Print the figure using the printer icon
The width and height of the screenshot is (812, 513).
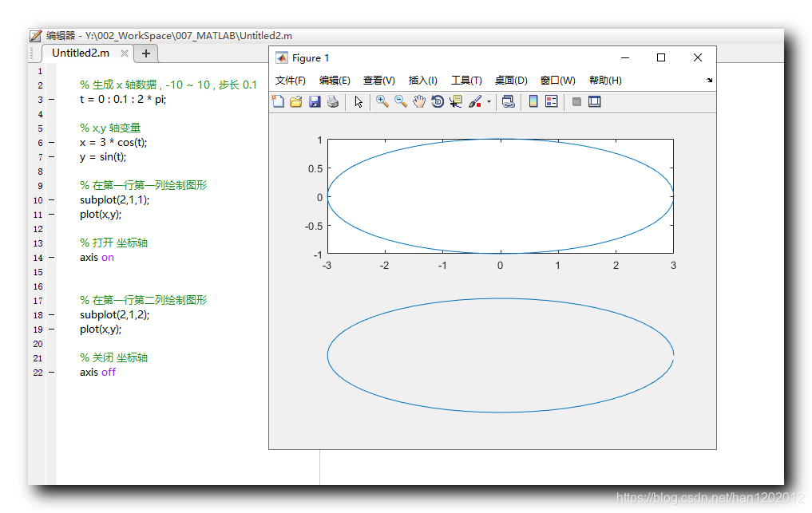tap(333, 101)
